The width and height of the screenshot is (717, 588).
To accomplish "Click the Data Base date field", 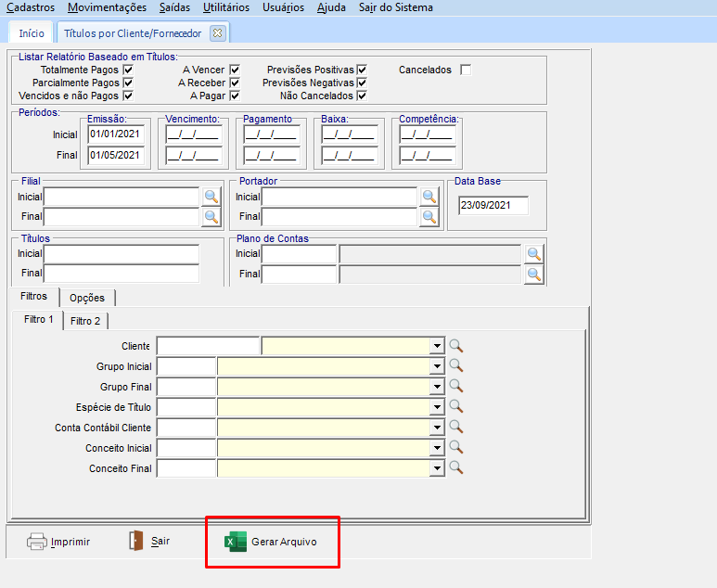I will click(x=493, y=206).
